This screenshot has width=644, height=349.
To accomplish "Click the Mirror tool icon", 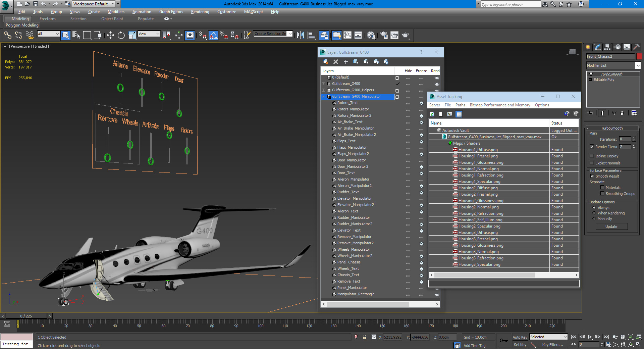I will click(301, 35).
